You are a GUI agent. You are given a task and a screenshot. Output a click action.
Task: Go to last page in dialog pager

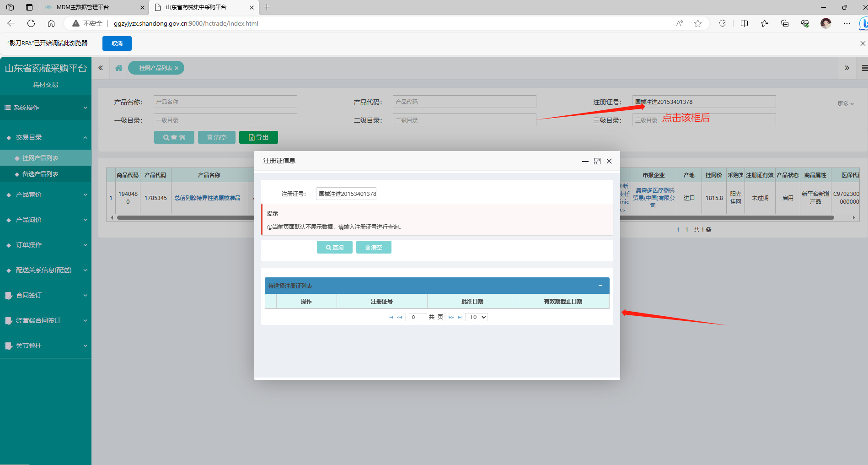[x=460, y=317]
